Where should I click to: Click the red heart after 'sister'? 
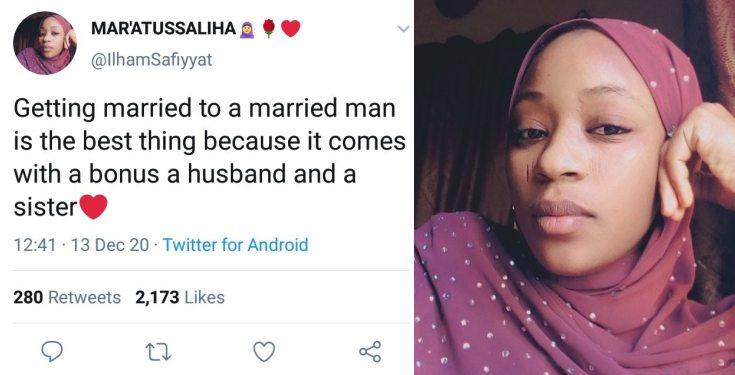pyautogui.click(x=94, y=207)
